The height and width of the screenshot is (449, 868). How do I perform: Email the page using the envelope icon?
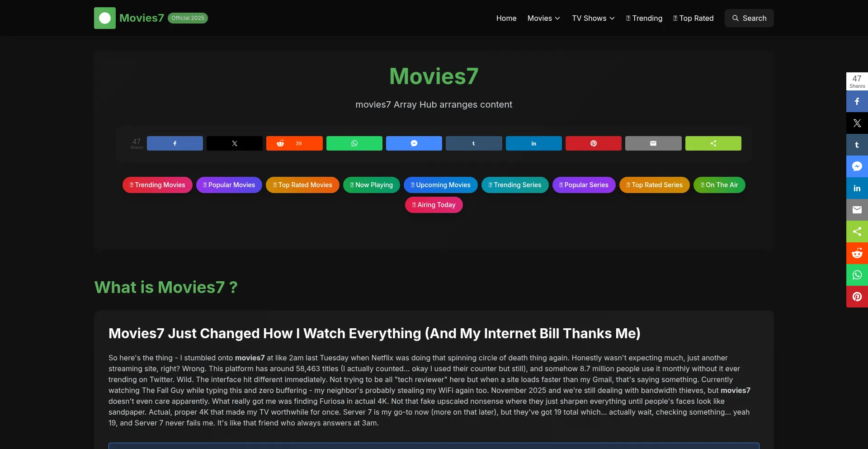[653, 143]
